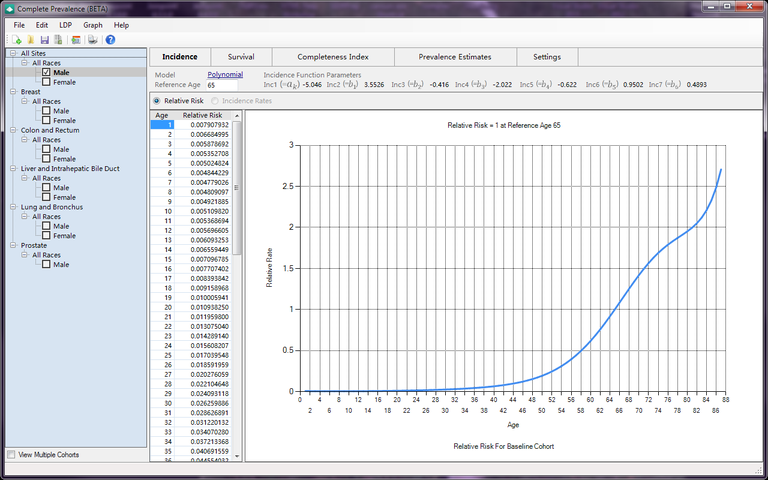768x480 pixels.
Task: Collapse the All Sites tree node
Action: pyautogui.click(x=12, y=53)
